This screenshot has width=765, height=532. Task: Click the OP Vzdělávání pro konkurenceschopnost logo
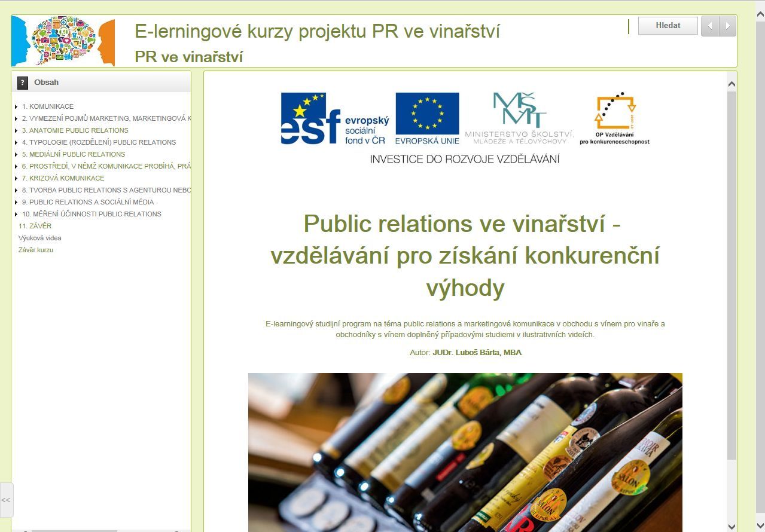pyautogui.click(x=614, y=118)
